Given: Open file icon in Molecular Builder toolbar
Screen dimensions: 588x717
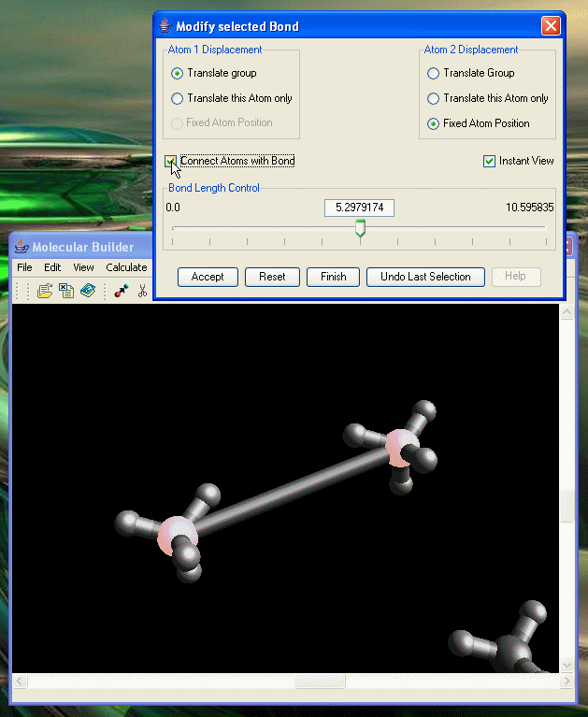Looking at the screenshot, I should [45, 291].
